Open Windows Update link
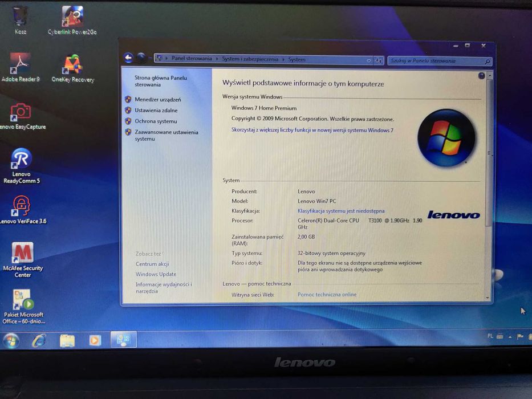Image resolution: width=532 pixels, height=399 pixels. coord(156,274)
